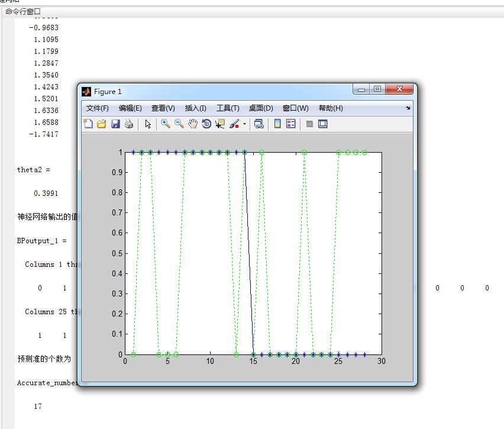Dock the figure using the menu-bar arrow
The image size is (504, 429).
click(x=408, y=108)
